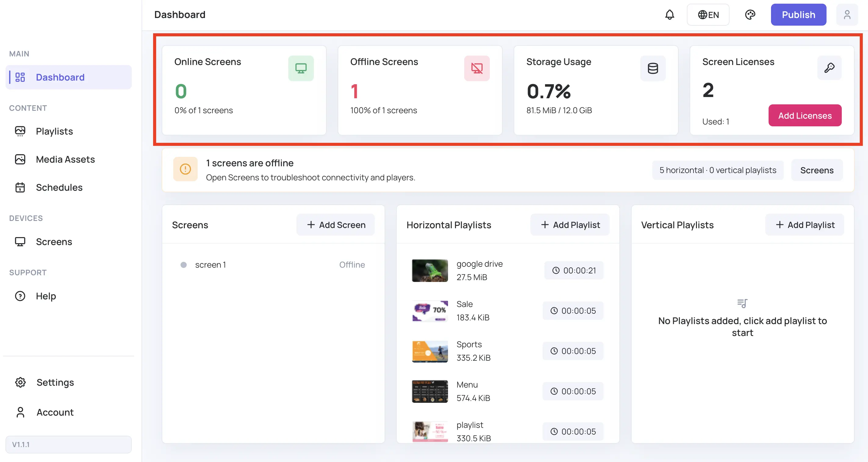Open the user profile avatar
The width and height of the screenshot is (868, 462).
tap(847, 15)
